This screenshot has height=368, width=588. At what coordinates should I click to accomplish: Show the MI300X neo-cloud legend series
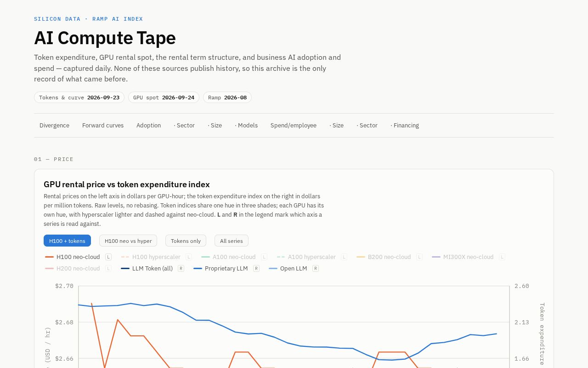(x=468, y=257)
